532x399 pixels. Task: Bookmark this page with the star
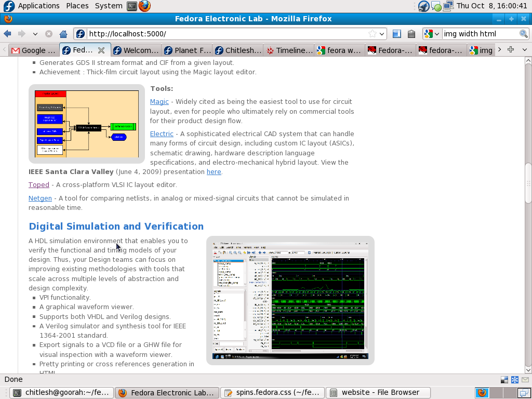372,34
